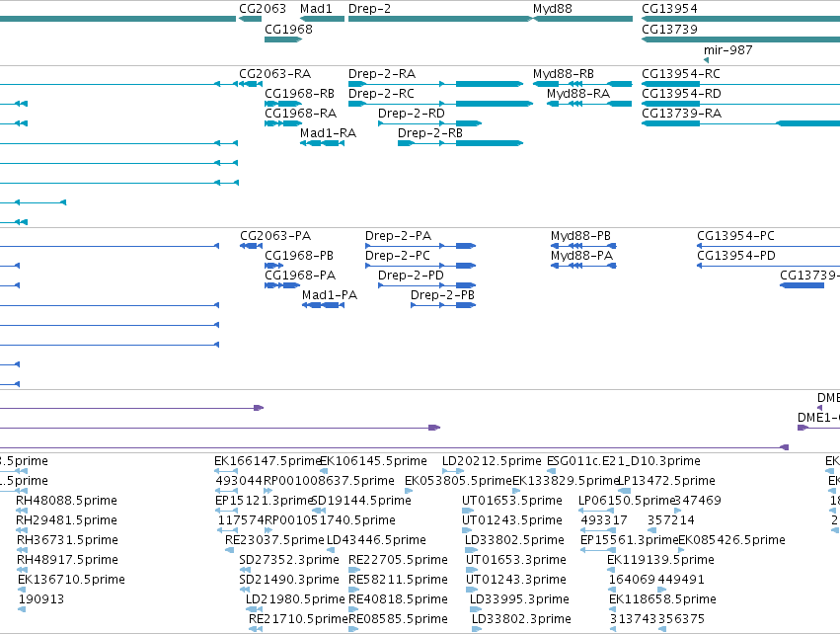Select EST EK118658.5prime

click(662, 599)
